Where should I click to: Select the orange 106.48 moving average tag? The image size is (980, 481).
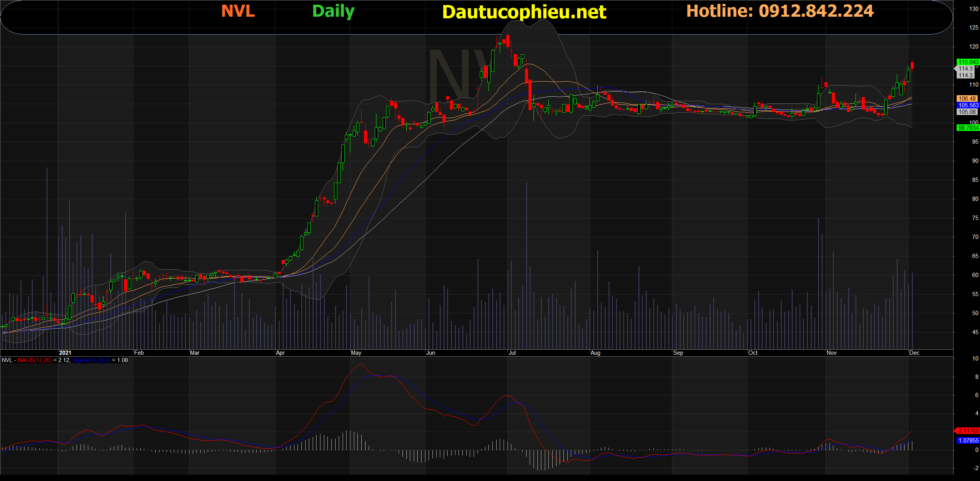click(x=967, y=99)
